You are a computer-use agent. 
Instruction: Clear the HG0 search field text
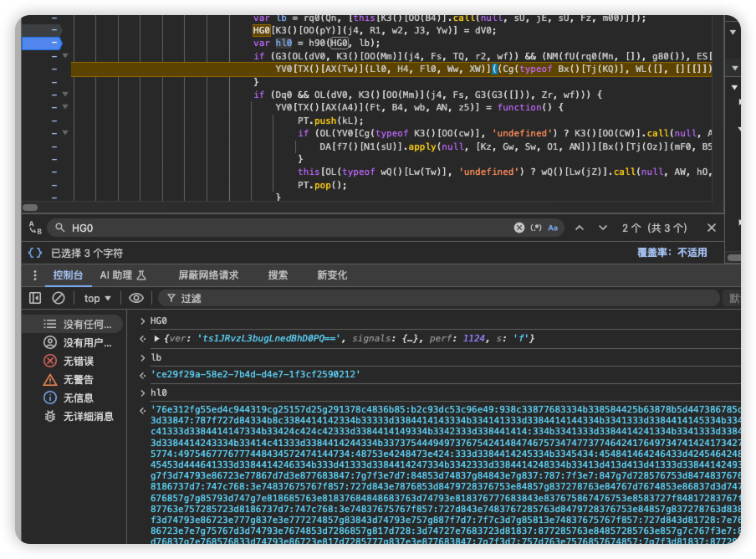(x=518, y=228)
